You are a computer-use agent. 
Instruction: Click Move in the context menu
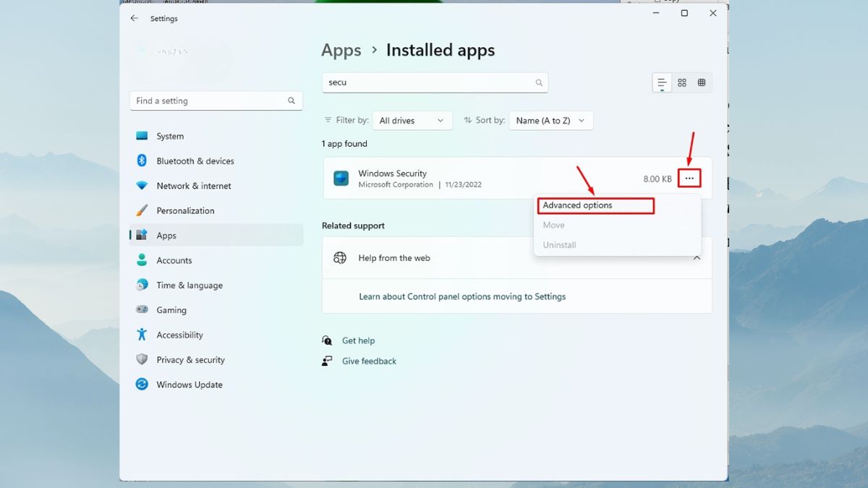tap(554, 225)
